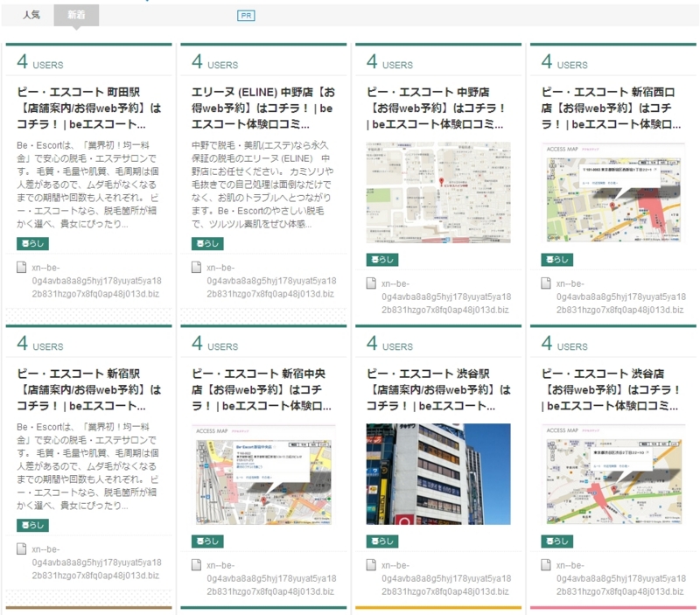Viewport: 700px width, 615px height.
Task: Click the page icon on 新宿駅 card
Action: (x=21, y=549)
